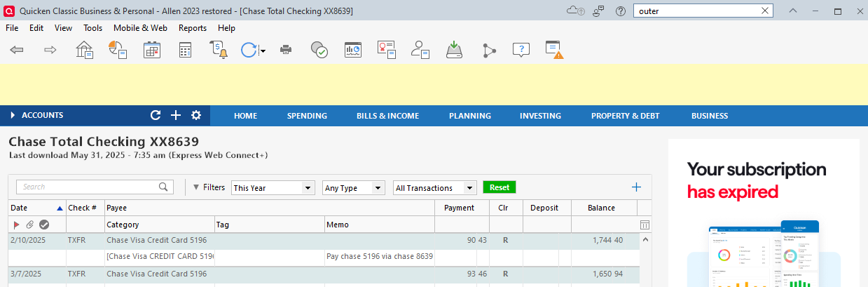Open the certificate-style toolbar icon
This screenshot has width=868, height=287.
(x=387, y=50)
